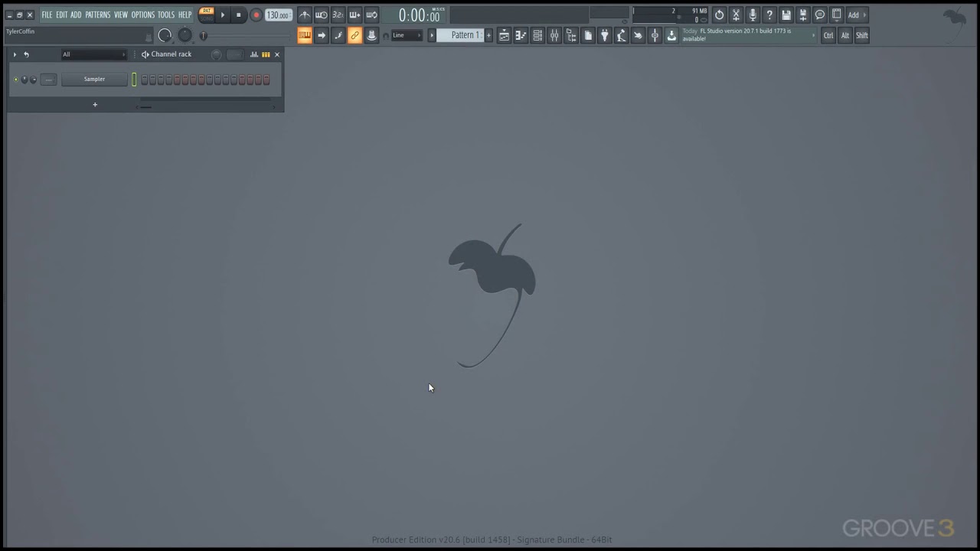980x551 pixels.
Task: Click the download content library icon
Action: pos(671,35)
